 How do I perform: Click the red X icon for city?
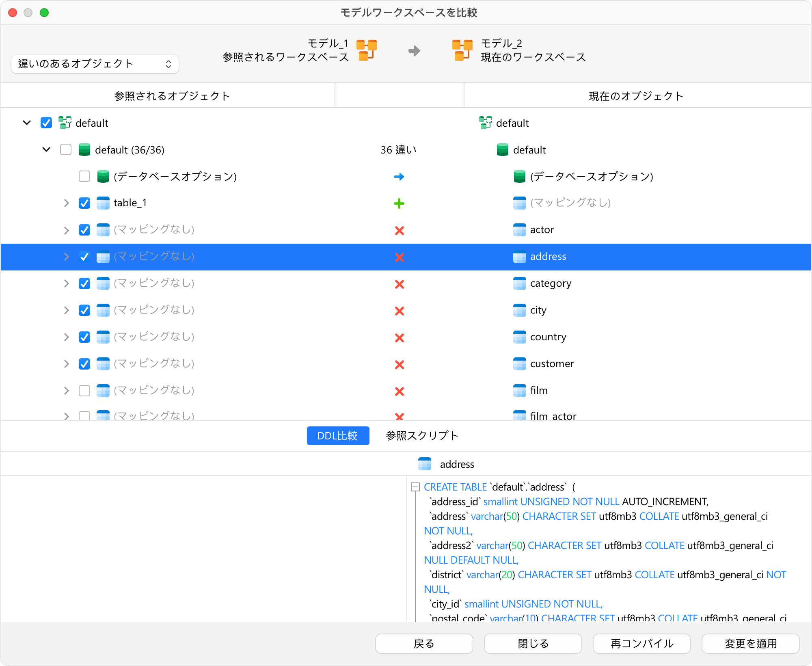coord(400,311)
